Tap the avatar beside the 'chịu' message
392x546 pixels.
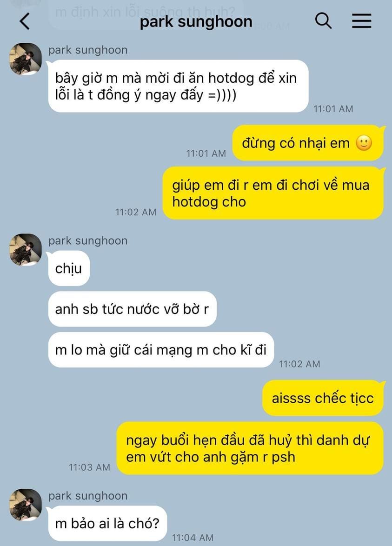click(x=26, y=250)
